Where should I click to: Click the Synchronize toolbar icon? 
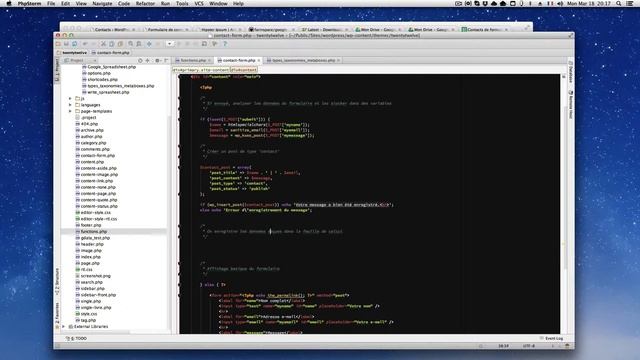(75, 44)
